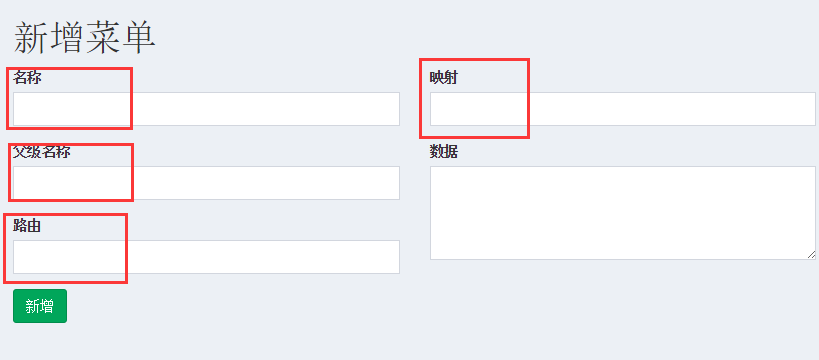
Task: Click the 数据 textarea resize handle
Action: point(811,254)
